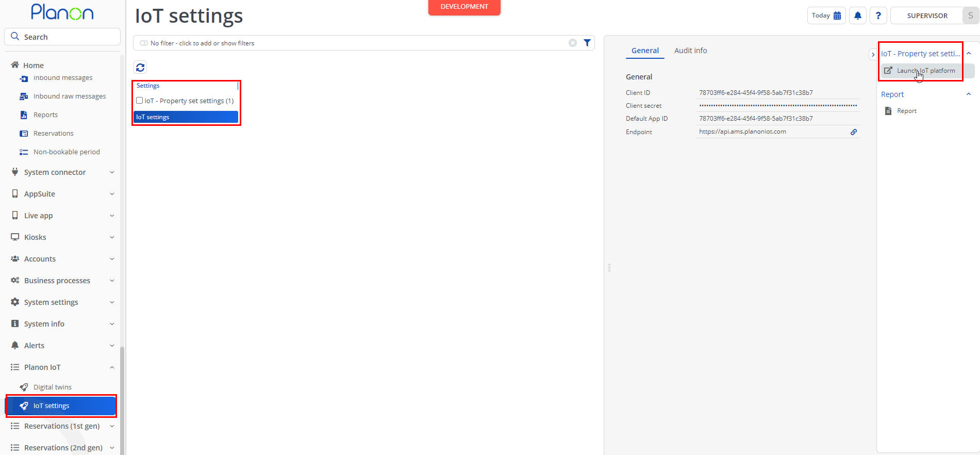Switch to the General tab
This screenshot has width=980, height=455.
point(645,51)
